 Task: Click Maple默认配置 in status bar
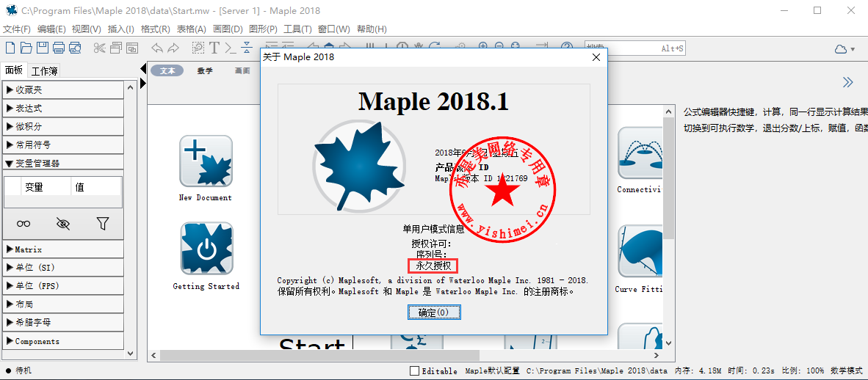pyautogui.click(x=492, y=370)
